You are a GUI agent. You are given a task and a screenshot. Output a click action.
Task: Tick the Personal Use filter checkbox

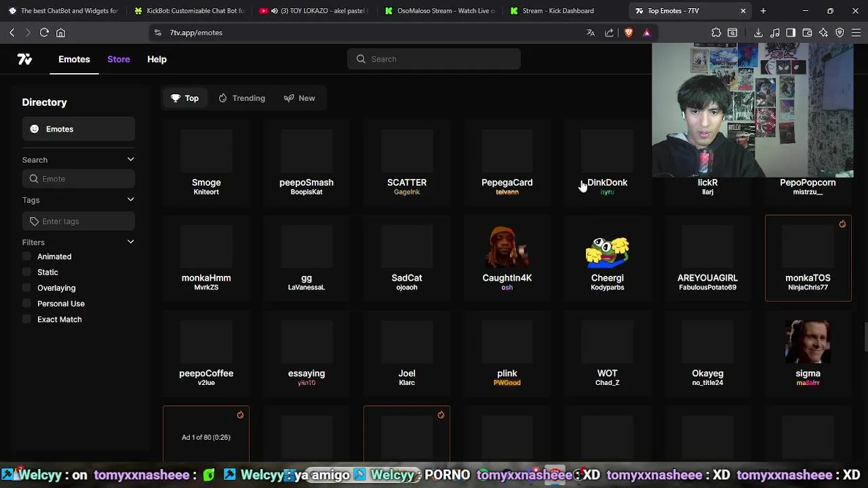click(x=26, y=304)
